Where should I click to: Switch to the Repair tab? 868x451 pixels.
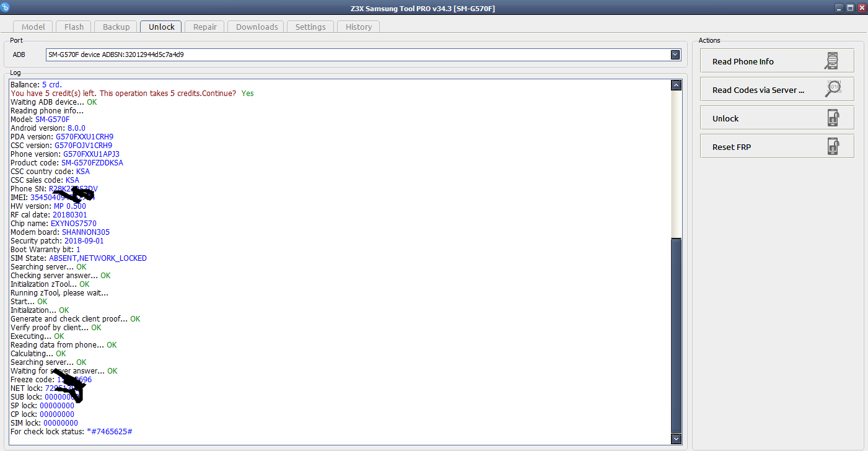[204, 27]
